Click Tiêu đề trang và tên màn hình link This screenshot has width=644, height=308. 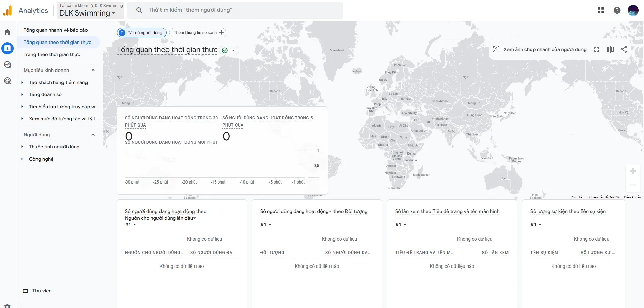[x=466, y=212]
